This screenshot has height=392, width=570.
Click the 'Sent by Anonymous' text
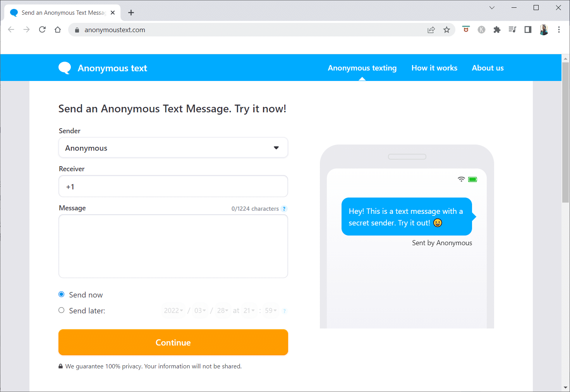(x=442, y=243)
